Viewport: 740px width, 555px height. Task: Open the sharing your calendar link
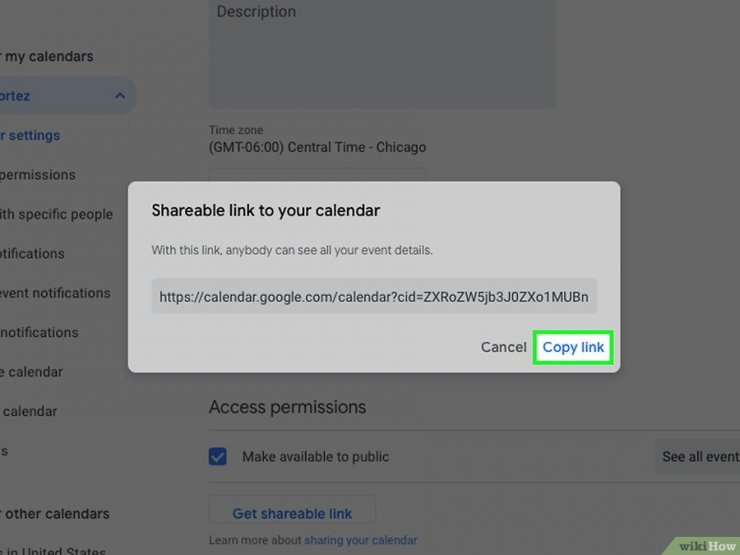pos(361,540)
